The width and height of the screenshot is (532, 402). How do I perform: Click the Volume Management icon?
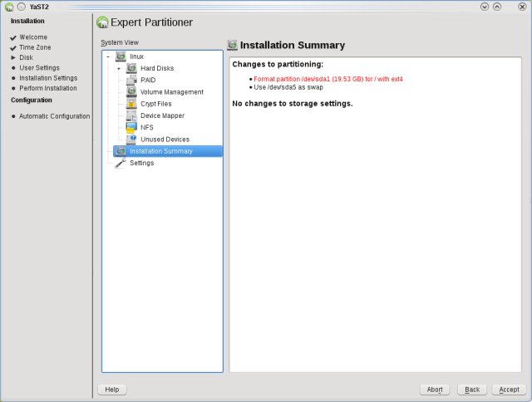131,92
